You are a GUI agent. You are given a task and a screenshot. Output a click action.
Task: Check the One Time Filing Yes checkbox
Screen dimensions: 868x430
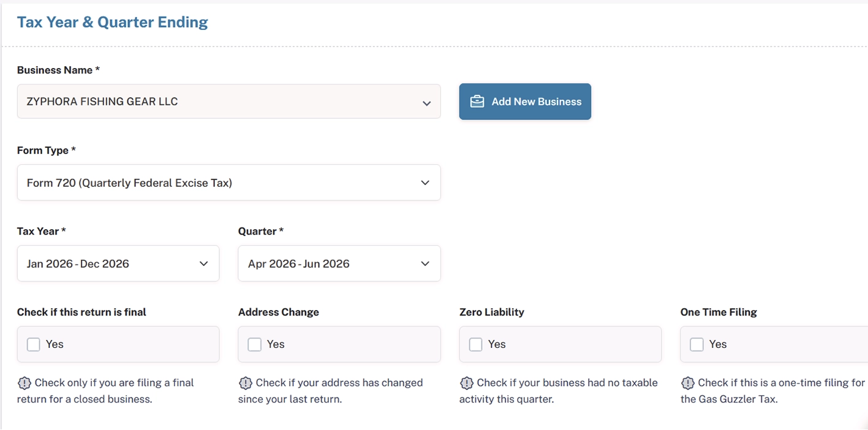point(697,344)
